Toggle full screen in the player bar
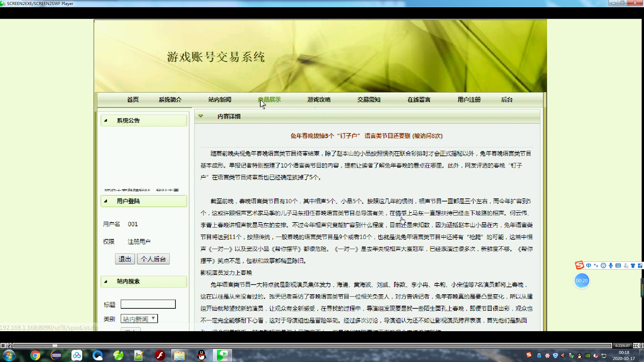The image size is (644, 362). [635, 346]
